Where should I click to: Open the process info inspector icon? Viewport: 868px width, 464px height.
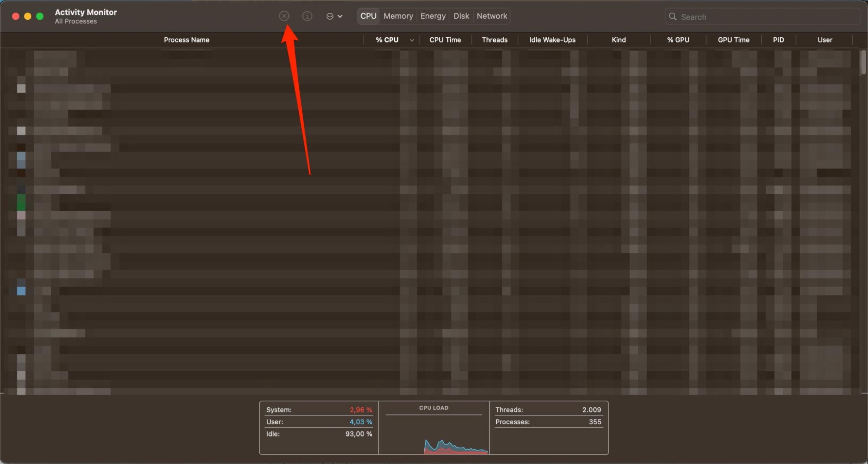point(307,16)
